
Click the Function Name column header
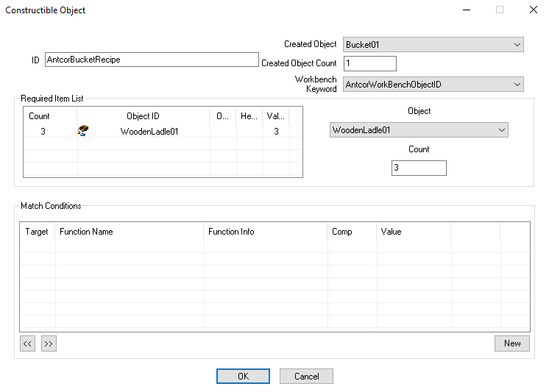[x=129, y=232]
